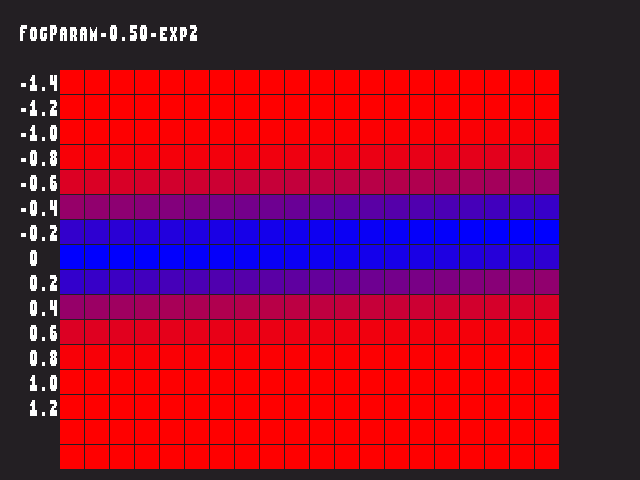Select the first dark-red swatch in row 0.6

(x=72, y=332)
